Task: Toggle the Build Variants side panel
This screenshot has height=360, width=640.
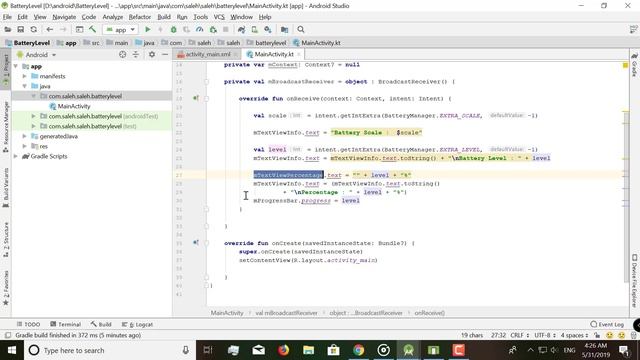Action: (6, 187)
